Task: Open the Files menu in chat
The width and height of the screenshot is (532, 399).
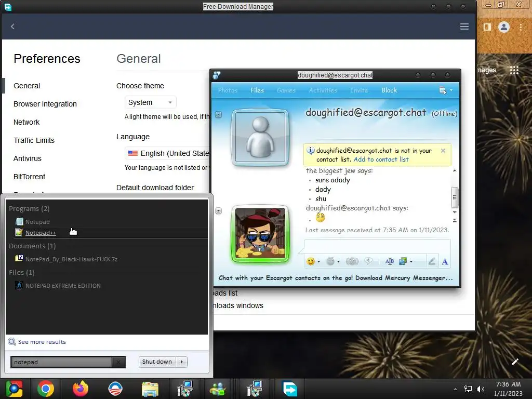Action: click(x=257, y=90)
